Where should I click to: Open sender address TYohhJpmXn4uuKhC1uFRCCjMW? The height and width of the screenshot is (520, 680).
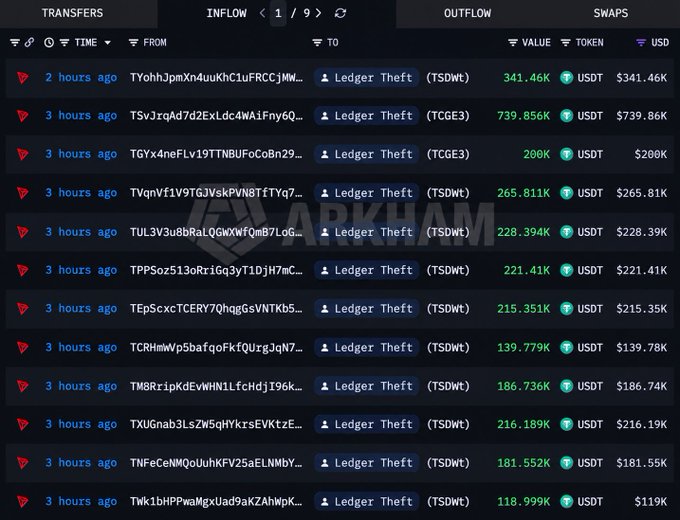pyautogui.click(x=216, y=78)
